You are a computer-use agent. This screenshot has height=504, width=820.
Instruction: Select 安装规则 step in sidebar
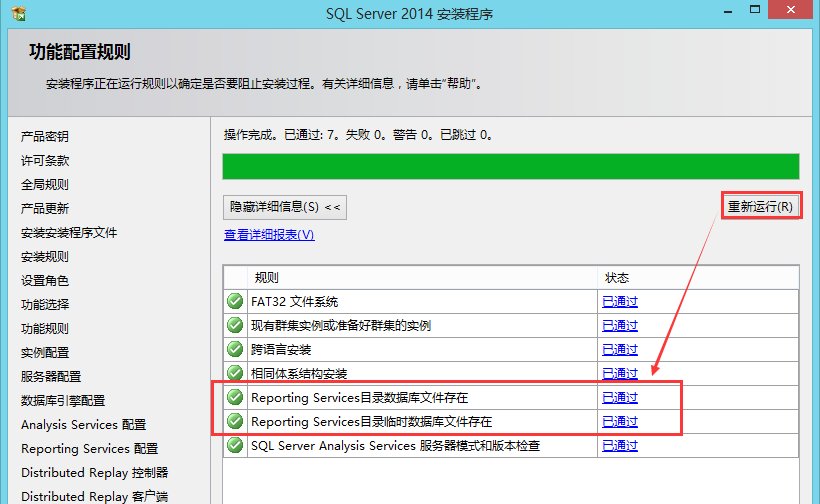click(45, 257)
